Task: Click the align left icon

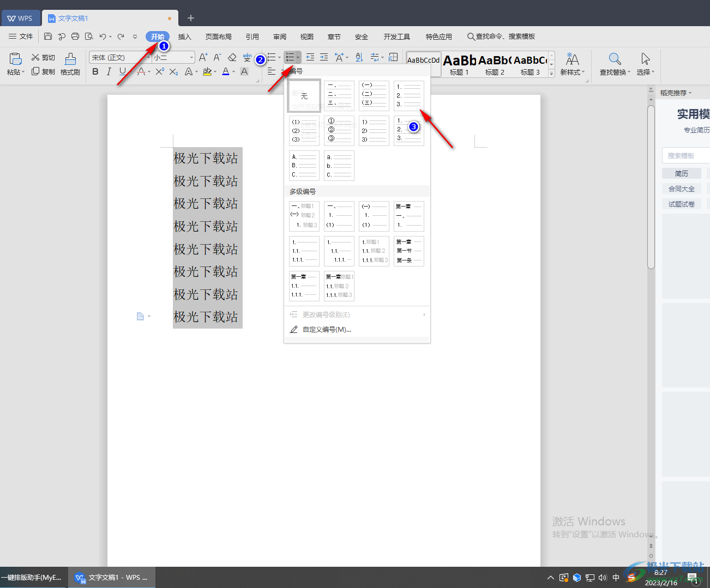Action: (x=272, y=71)
